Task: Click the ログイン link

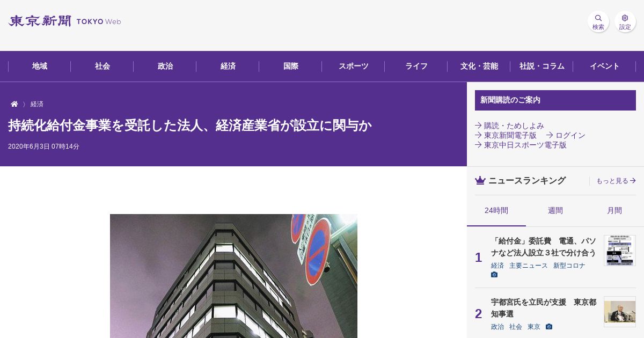Action: coord(566,135)
